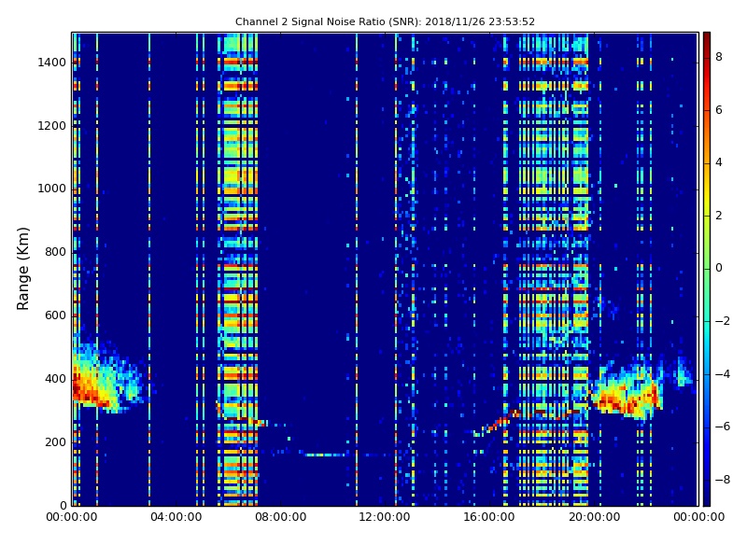Click the colorbar value label 6
This screenshot has width=747, height=560.
719,110
